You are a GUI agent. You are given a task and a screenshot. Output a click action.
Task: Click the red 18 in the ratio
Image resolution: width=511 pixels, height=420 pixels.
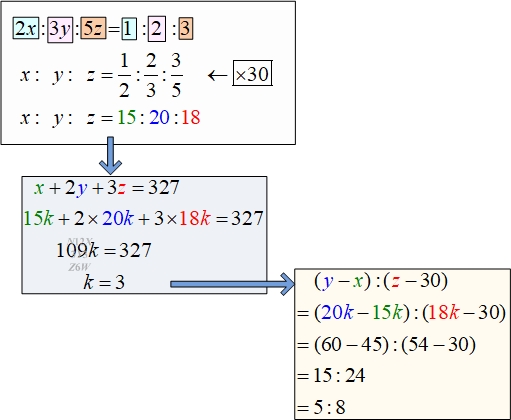pos(191,118)
